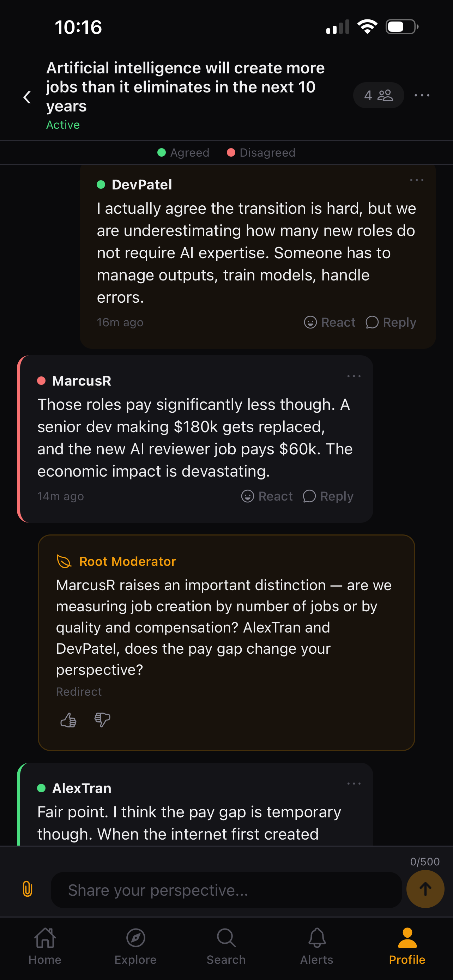Open the participants count badge
Image resolution: width=453 pixels, height=980 pixels.
[x=378, y=96]
